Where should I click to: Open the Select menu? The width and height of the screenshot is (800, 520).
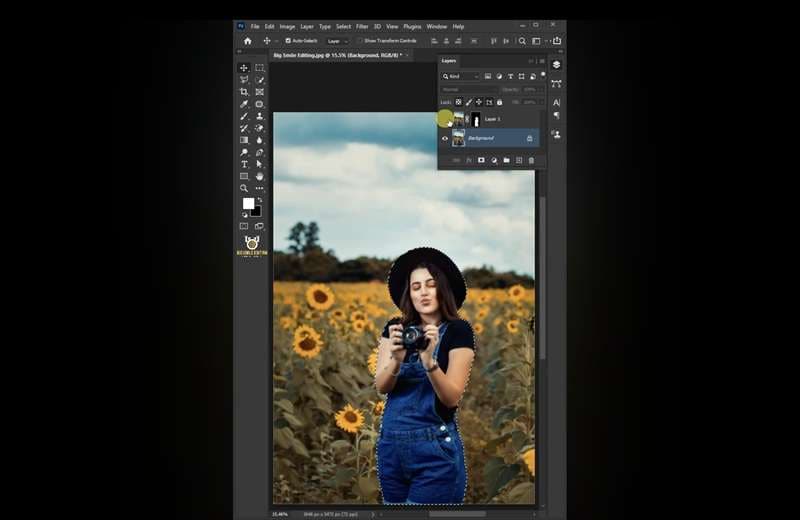pos(343,27)
